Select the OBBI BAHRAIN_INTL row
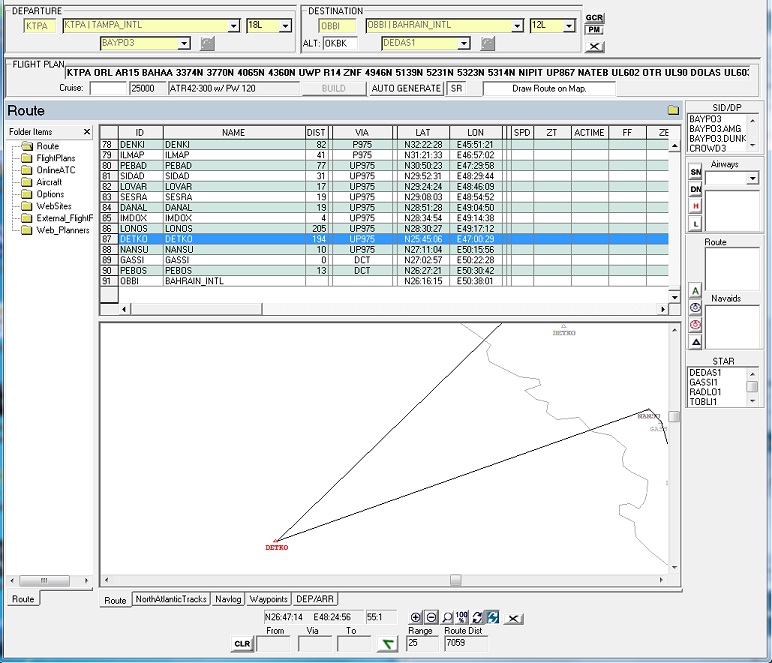Image resolution: width=772 pixels, height=663 pixels. pyautogui.click(x=384, y=281)
